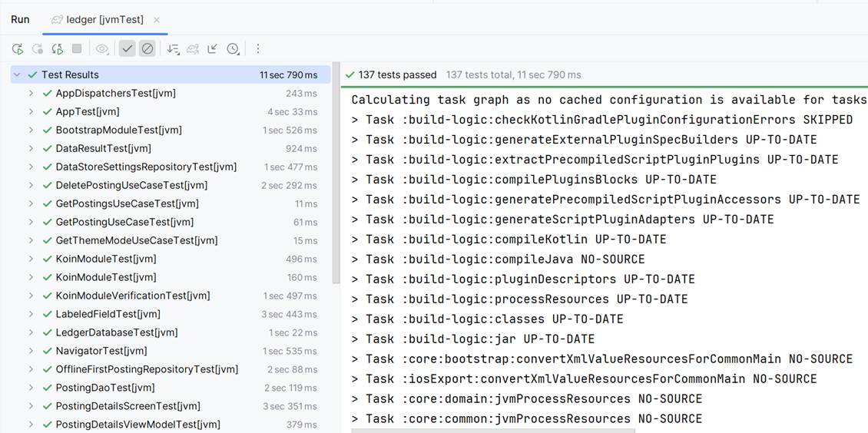Select GetPostingsUseCaseTest[jvm] row

click(171, 203)
